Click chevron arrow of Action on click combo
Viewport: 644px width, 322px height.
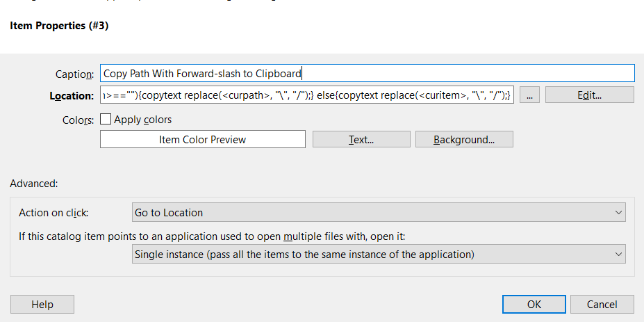pos(618,212)
